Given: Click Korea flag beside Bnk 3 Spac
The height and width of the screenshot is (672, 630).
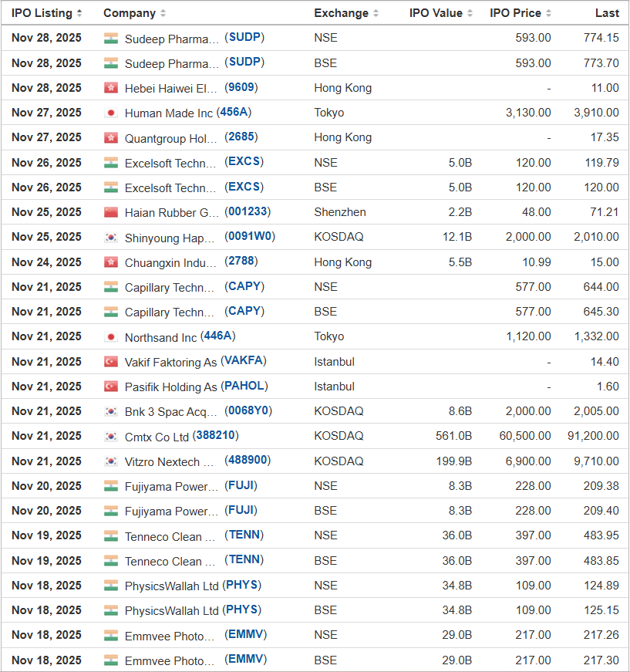Looking at the screenshot, I should (x=111, y=411).
